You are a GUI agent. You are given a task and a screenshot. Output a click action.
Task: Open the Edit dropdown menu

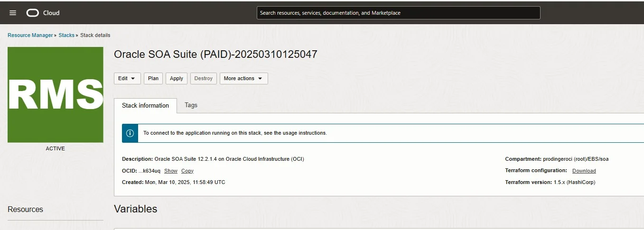[x=127, y=78]
